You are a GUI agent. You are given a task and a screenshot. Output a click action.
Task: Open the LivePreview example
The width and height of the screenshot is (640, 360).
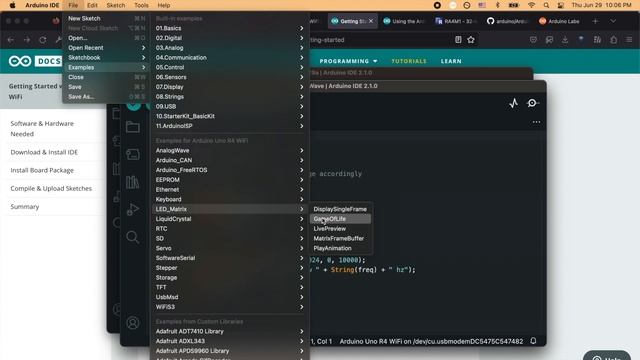[x=340, y=229]
